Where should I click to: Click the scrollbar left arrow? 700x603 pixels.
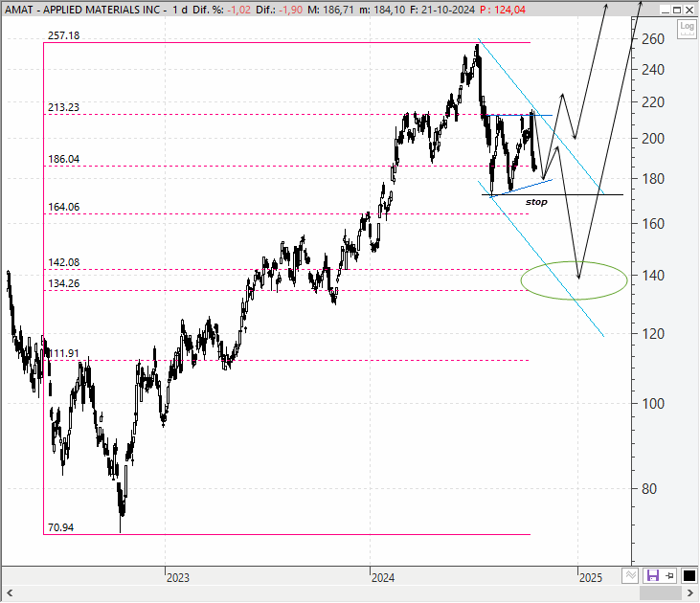(x=10, y=593)
